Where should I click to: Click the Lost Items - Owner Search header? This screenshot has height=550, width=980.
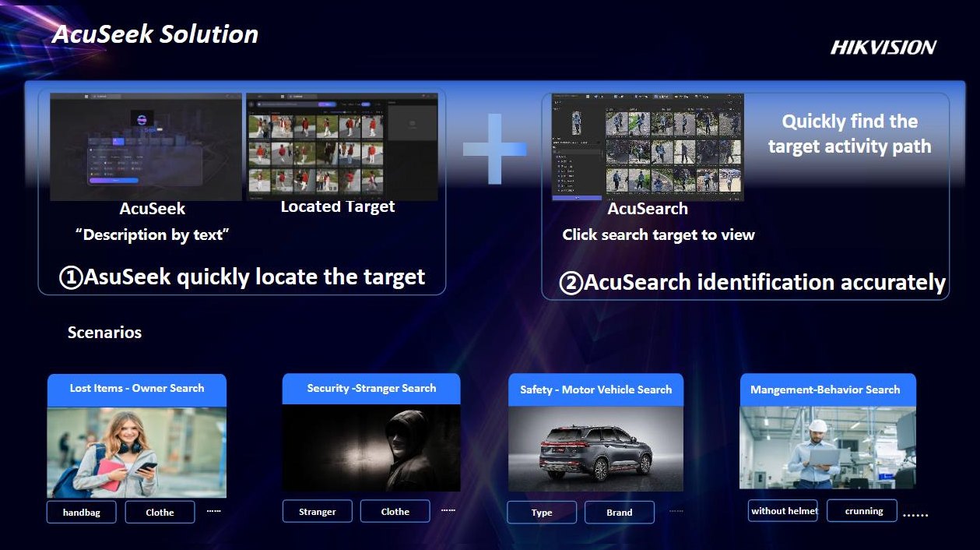137,389
